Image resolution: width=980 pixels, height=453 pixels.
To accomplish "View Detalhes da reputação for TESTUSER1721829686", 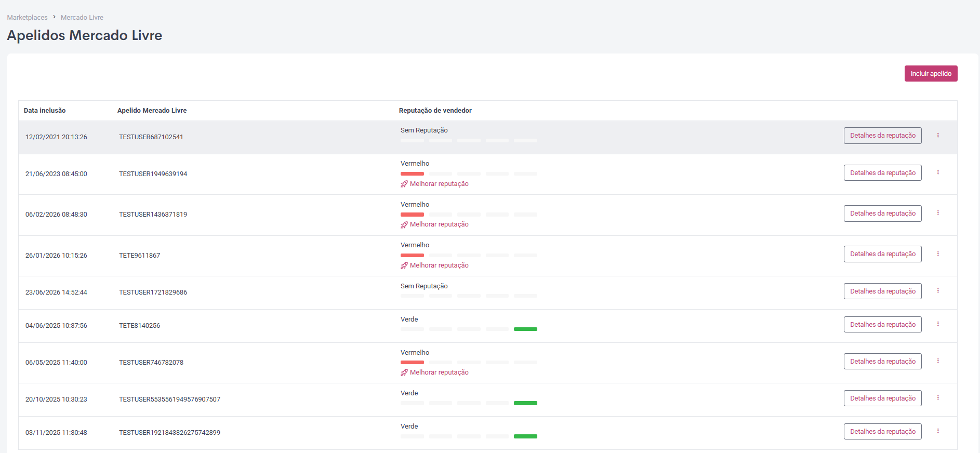I will [882, 291].
